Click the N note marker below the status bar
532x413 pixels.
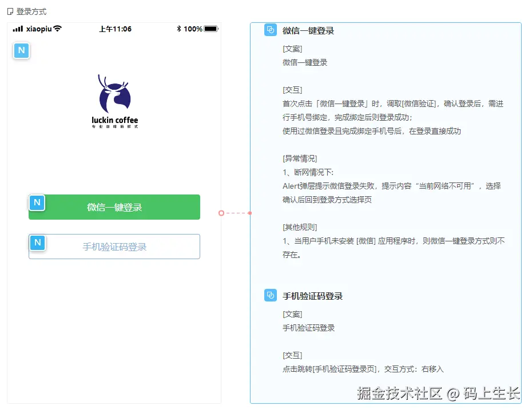[x=21, y=50]
